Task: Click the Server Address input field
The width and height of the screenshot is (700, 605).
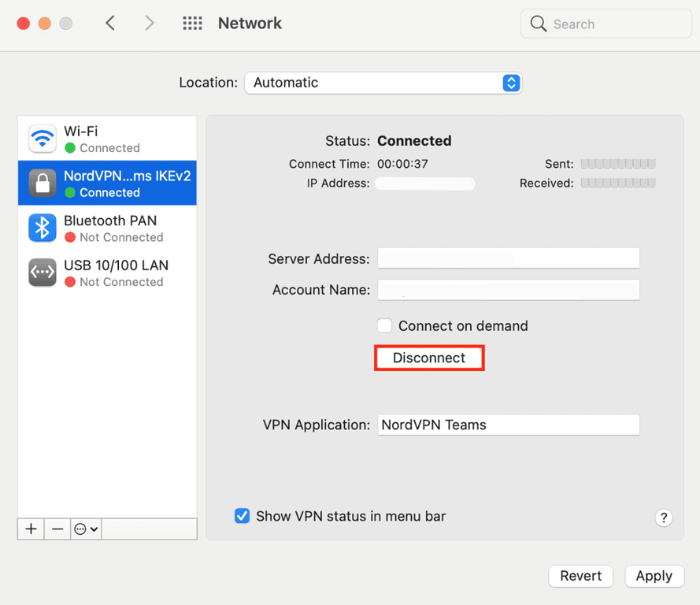Action: (508, 258)
